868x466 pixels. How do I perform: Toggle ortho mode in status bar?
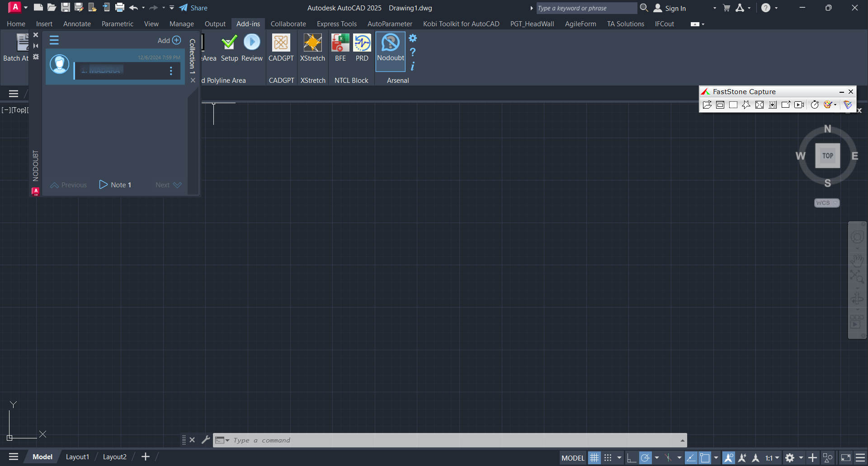(x=631, y=458)
